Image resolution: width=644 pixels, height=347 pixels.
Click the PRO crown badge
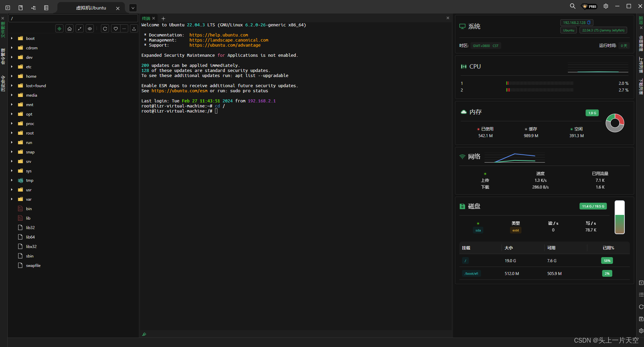coord(589,6)
